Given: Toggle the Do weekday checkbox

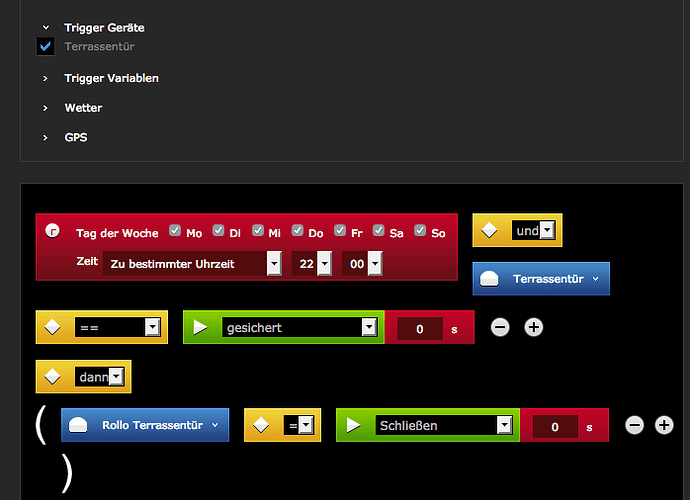Looking at the screenshot, I should 297,230.
